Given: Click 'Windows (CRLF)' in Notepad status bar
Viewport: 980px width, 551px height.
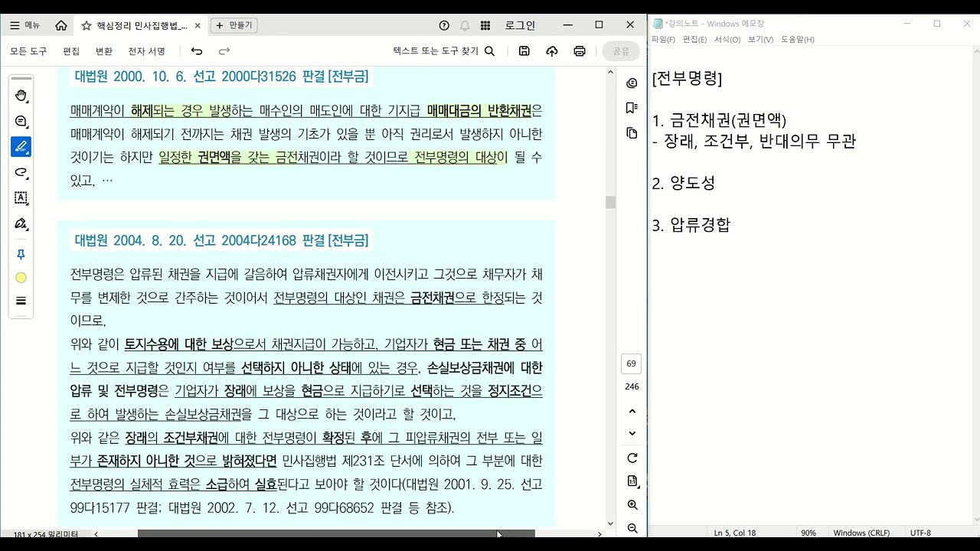Looking at the screenshot, I should pos(861,533).
